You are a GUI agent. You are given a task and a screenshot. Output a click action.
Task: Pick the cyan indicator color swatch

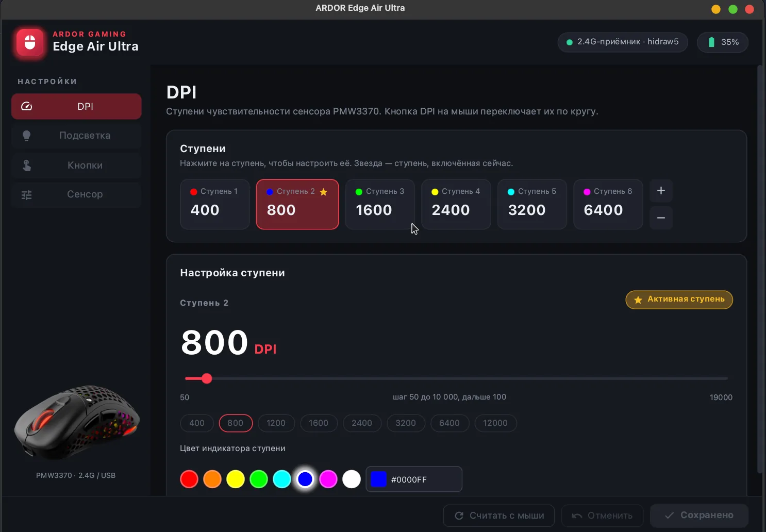click(282, 479)
